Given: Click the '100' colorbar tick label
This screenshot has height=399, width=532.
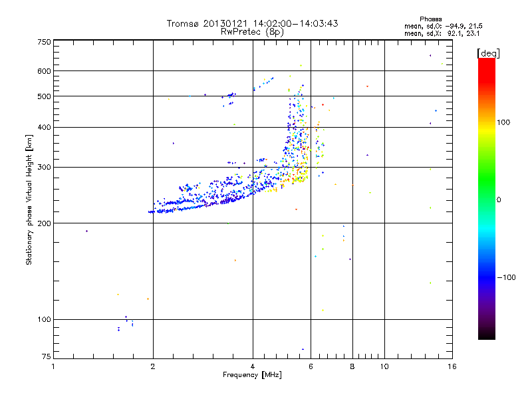Looking at the screenshot, I should click(503, 122).
